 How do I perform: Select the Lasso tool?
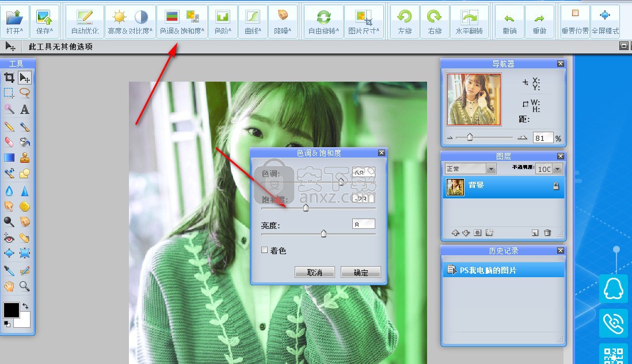pyautogui.click(x=25, y=93)
